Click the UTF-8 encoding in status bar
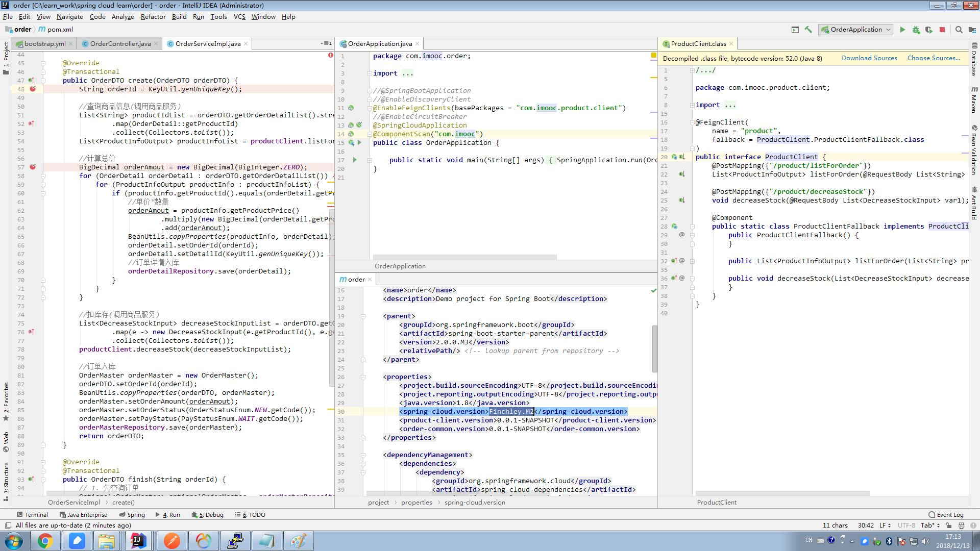The image size is (980, 551). (906, 525)
